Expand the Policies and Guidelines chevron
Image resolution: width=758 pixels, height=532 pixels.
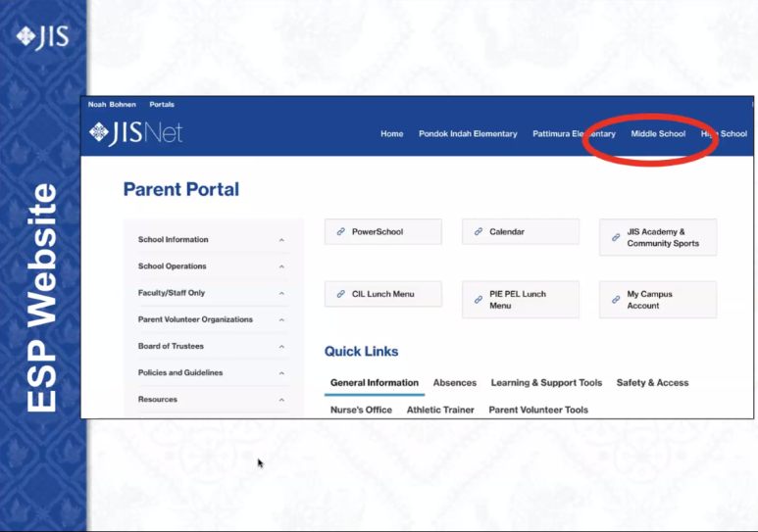pos(281,372)
